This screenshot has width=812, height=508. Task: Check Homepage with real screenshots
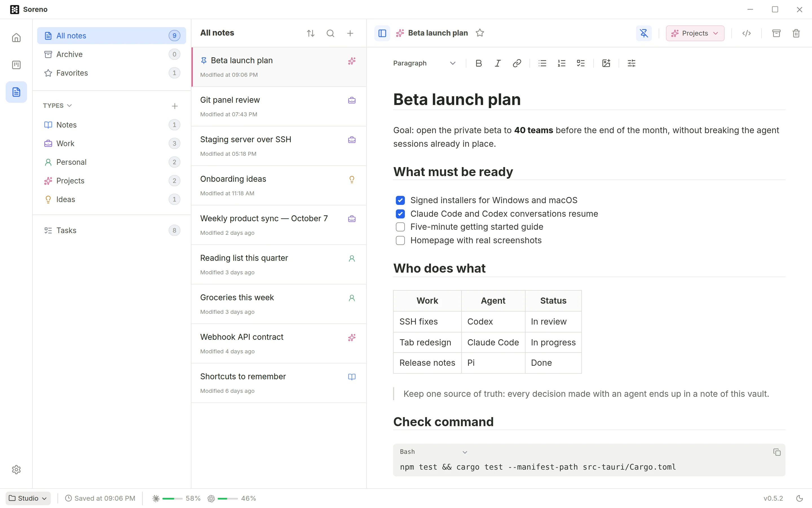point(400,240)
